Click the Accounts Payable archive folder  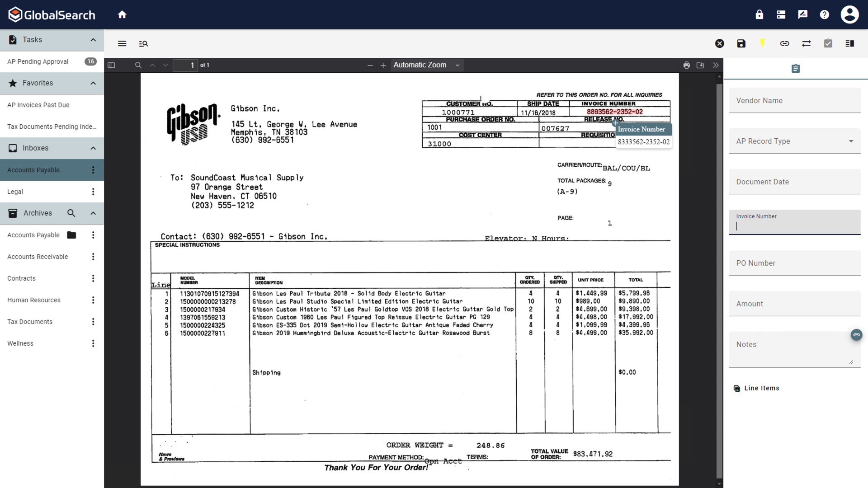[x=71, y=234]
